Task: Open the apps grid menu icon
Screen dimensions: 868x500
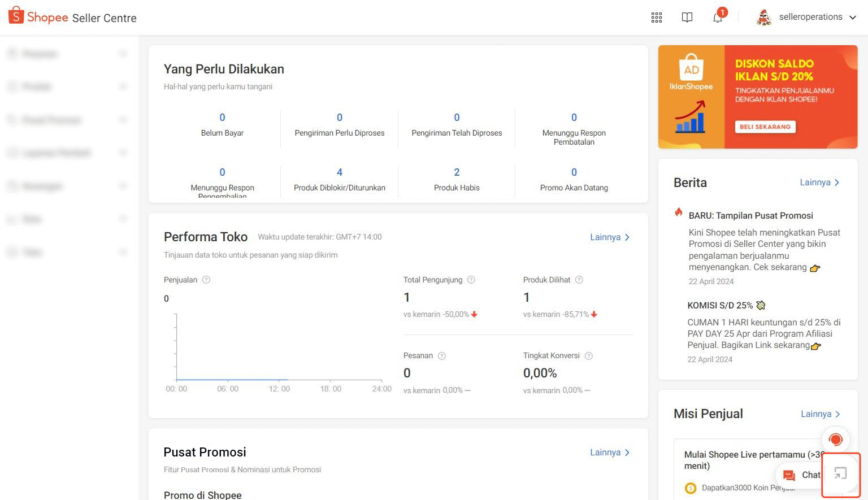Action: coord(656,18)
